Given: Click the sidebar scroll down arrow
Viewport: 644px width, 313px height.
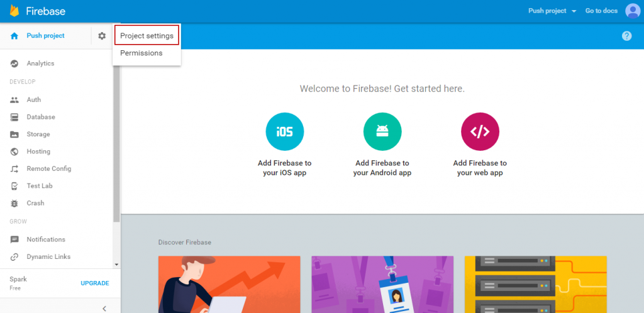Looking at the screenshot, I should (116, 265).
